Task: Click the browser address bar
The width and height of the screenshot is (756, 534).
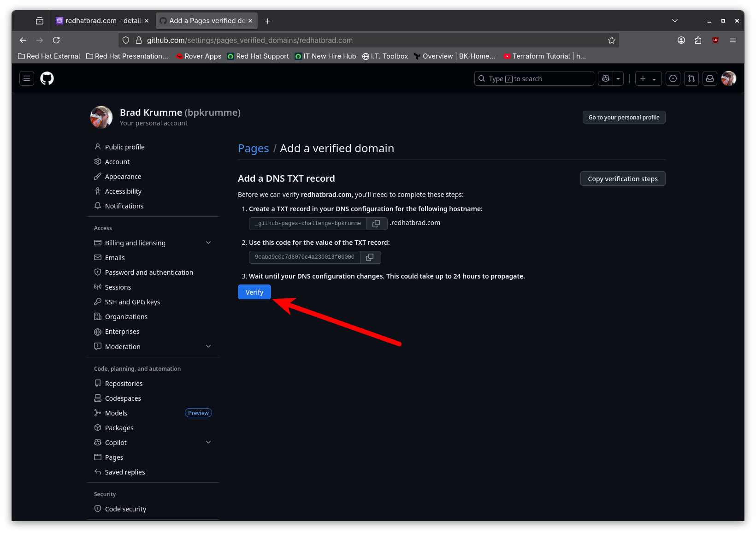Action: point(369,40)
